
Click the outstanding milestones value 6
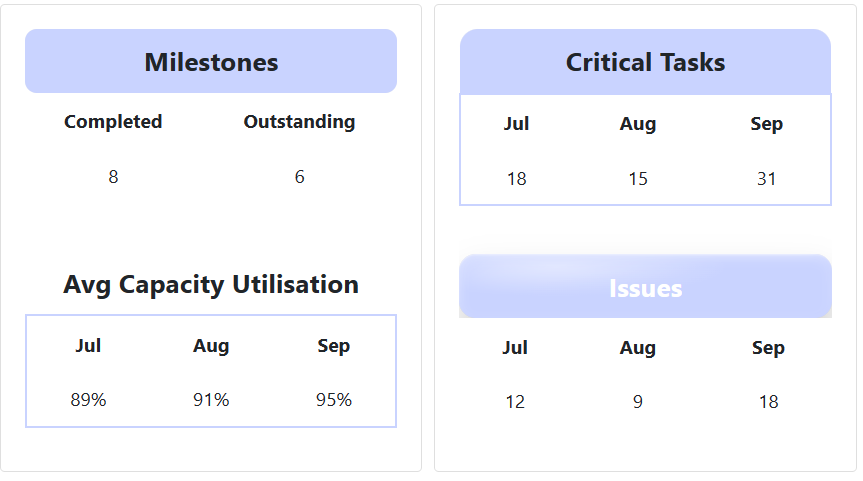click(299, 177)
